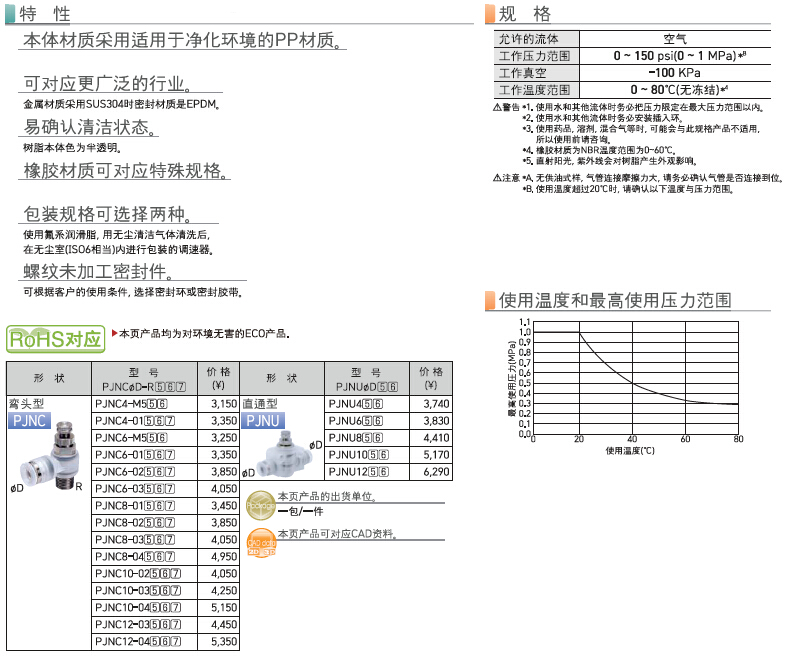Viewport: 789px width, 658px height.
Task: Click the orange bar beside 特性 heading
Action: coord(10,14)
